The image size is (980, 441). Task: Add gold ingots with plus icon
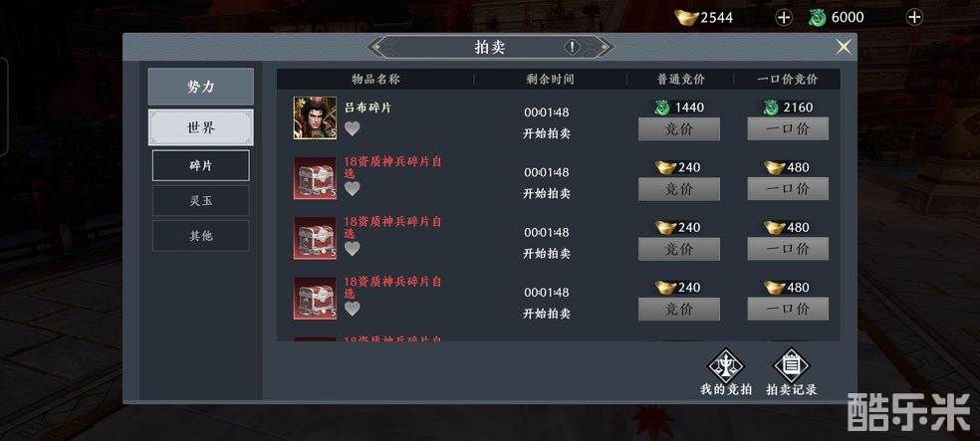784,18
